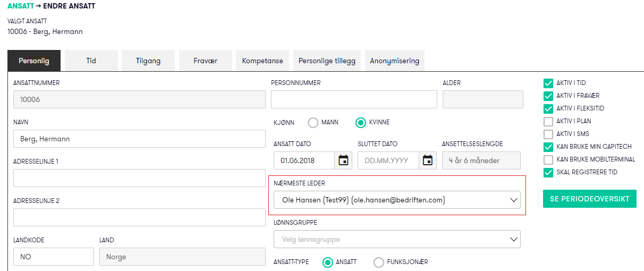644x271 pixels.
Task: Open the Sluttet Dato calendar picker
Action: [427, 160]
